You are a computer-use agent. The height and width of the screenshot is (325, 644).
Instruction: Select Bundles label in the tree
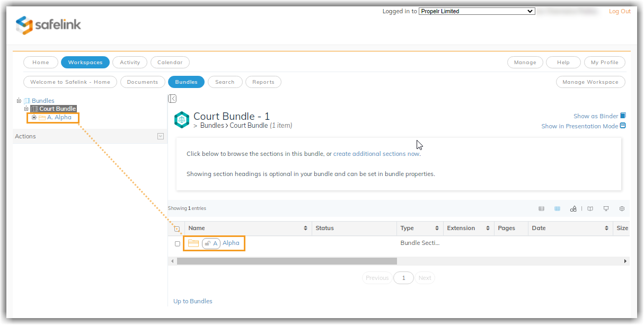click(x=43, y=101)
